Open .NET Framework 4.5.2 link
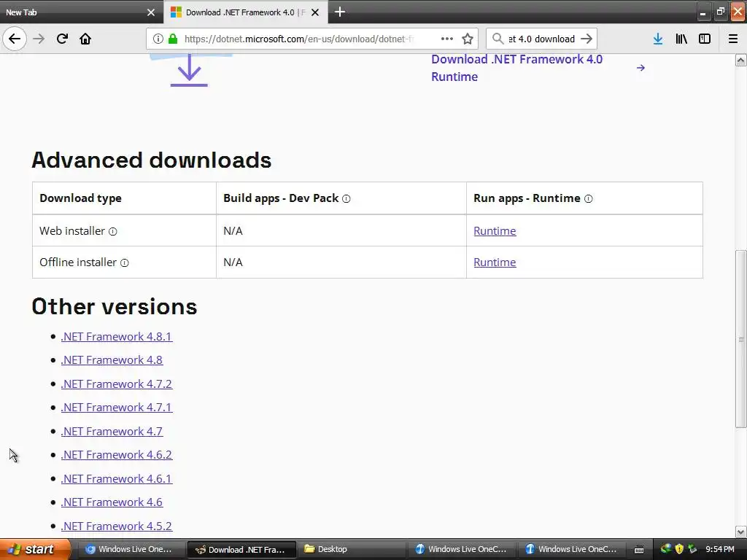 click(x=117, y=526)
